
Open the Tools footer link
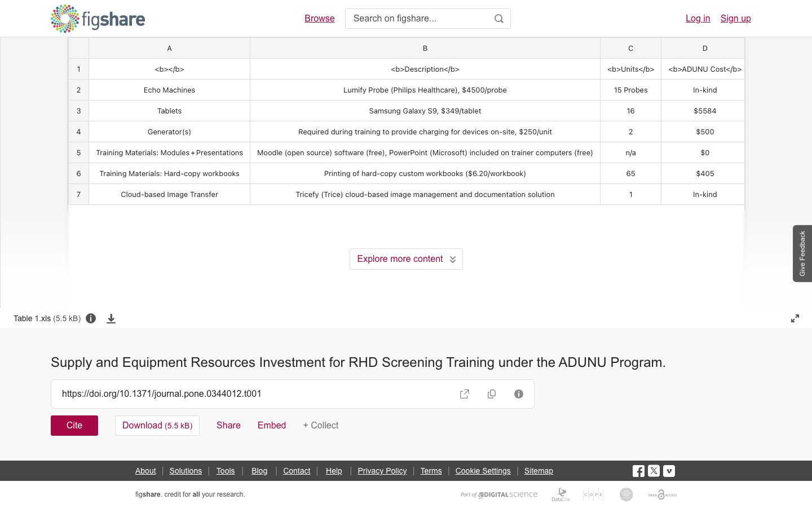(x=226, y=471)
